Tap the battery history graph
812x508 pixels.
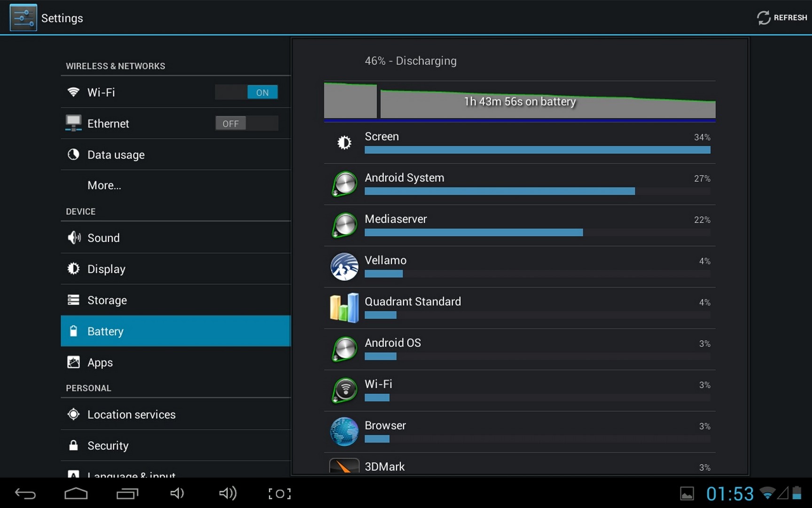520,102
